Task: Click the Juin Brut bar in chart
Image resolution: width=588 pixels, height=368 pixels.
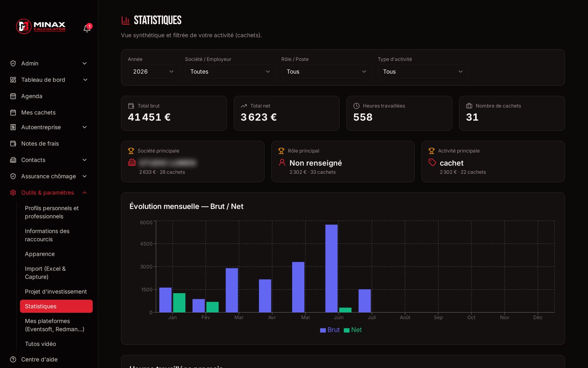Action: pyautogui.click(x=332, y=269)
